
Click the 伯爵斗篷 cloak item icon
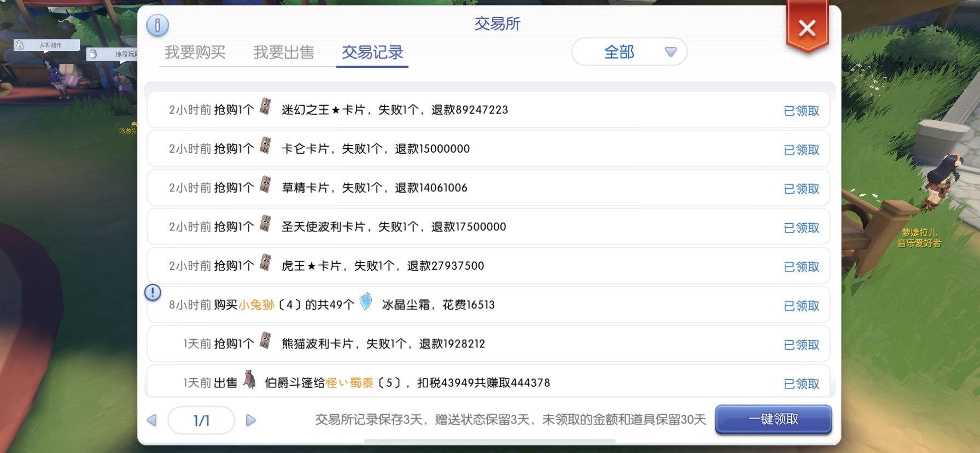coord(249,379)
